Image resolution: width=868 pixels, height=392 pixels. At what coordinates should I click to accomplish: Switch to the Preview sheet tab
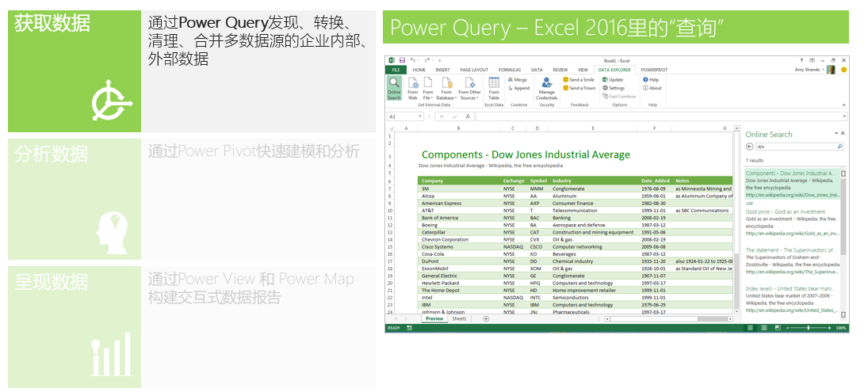[434, 319]
